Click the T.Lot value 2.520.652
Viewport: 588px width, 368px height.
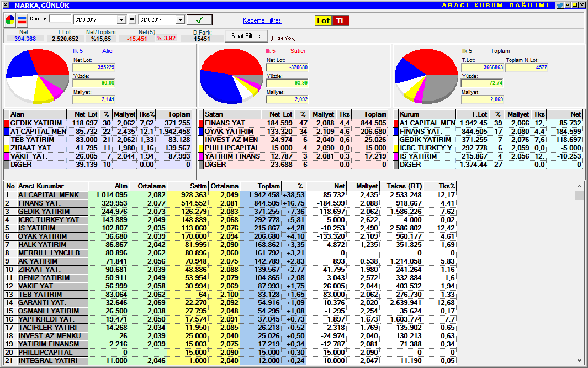click(x=65, y=39)
